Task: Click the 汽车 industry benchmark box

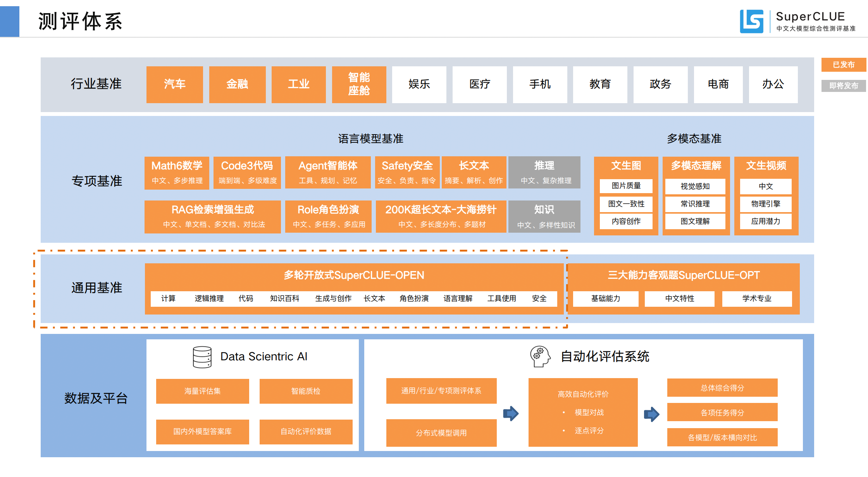Action: pyautogui.click(x=174, y=84)
